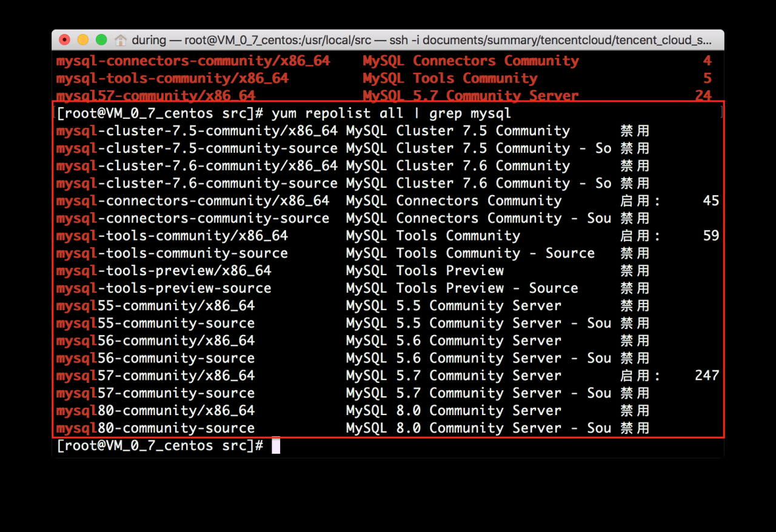Click "MySQL Cluster 7.6 Community - So" description
The image size is (776, 532).
click(479, 184)
